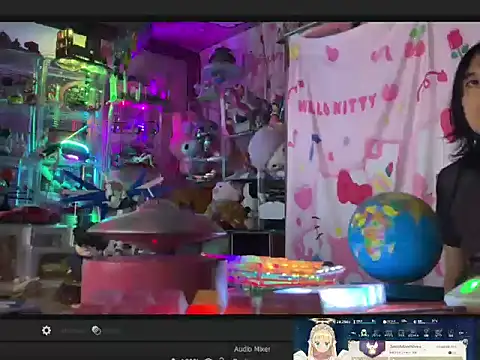Viewport: 480px width, 360px height.
Task: Click the faded Filters label next to its icon
Action: [112, 331]
